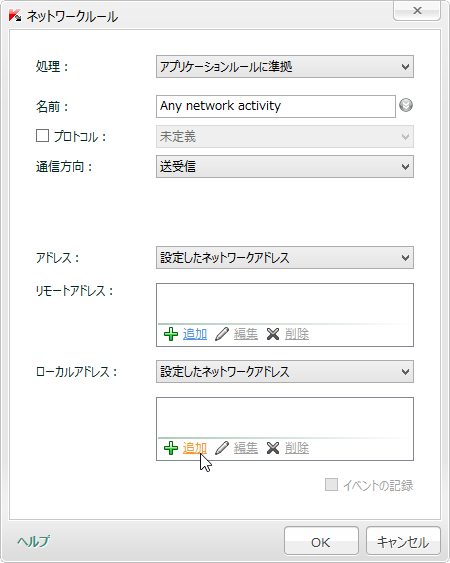Open the 処理 dropdown
This screenshot has width=450, height=563.
[x=285, y=66]
